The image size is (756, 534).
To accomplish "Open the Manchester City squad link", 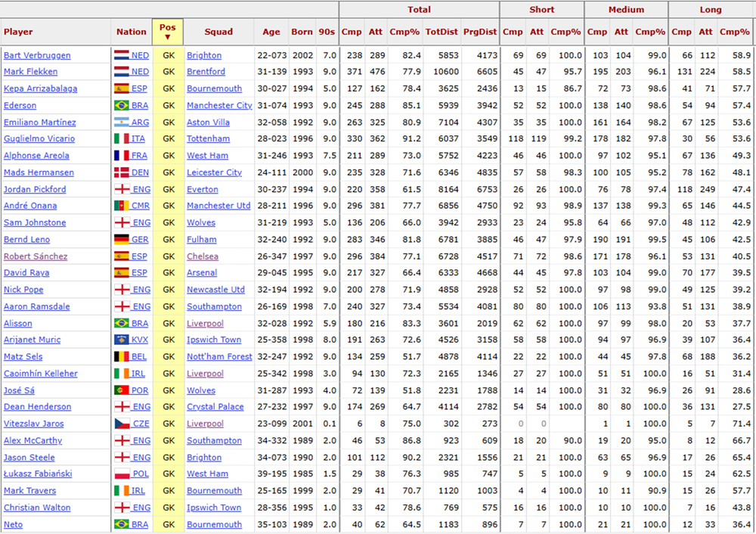I will [219, 105].
